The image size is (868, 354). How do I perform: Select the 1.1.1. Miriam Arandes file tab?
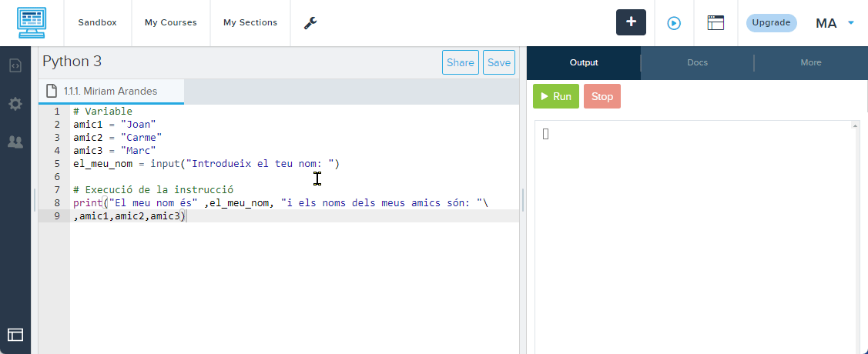[111, 92]
